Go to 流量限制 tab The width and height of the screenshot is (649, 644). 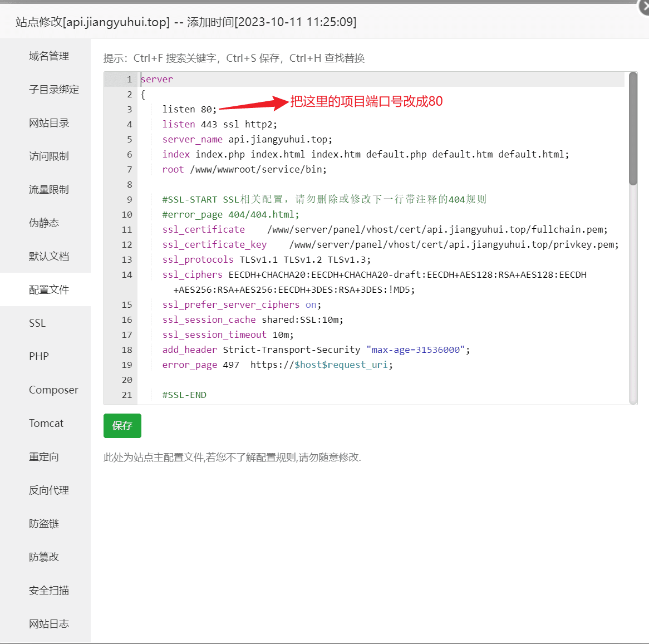[49, 190]
